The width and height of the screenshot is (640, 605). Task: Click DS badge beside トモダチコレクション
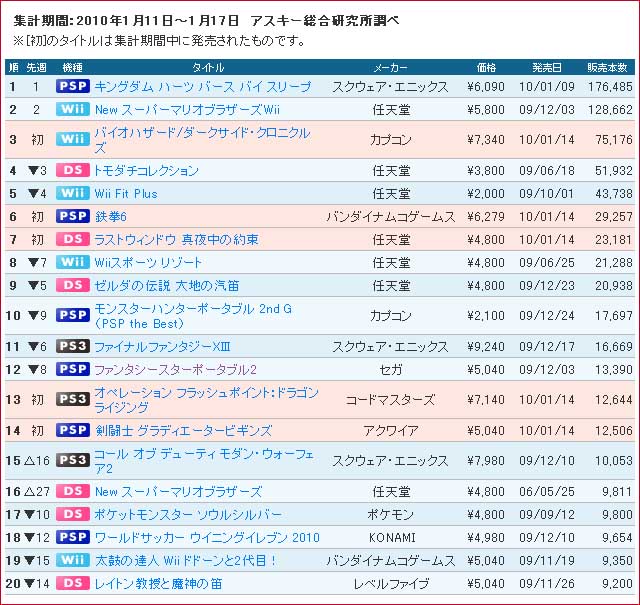[x=73, y=170]
